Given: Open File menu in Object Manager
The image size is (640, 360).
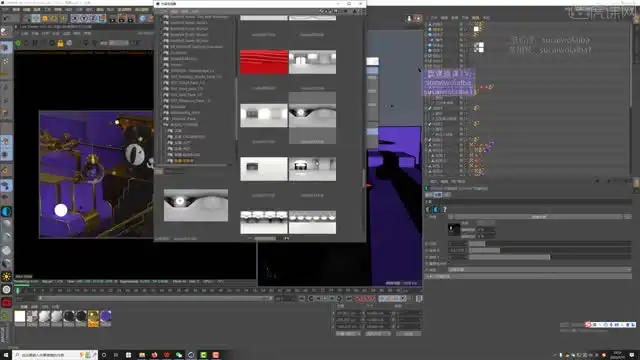Looking at the screenshot, I should click(x=434, y=18).
